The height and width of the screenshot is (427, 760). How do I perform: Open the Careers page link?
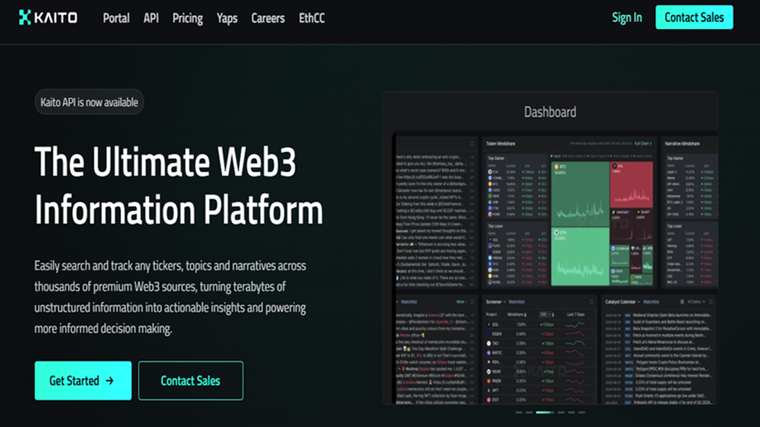click(x=268, y=18)
